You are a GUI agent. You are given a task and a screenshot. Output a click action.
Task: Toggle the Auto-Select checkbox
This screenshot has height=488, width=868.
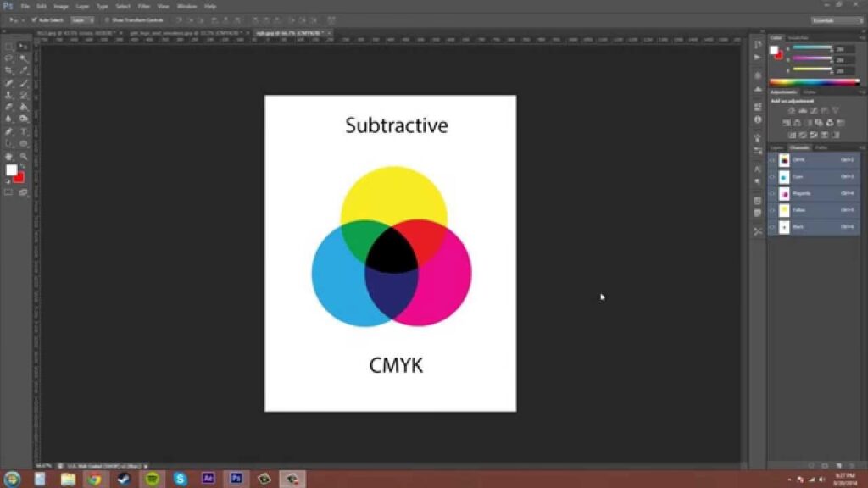[x=34, y=19]
